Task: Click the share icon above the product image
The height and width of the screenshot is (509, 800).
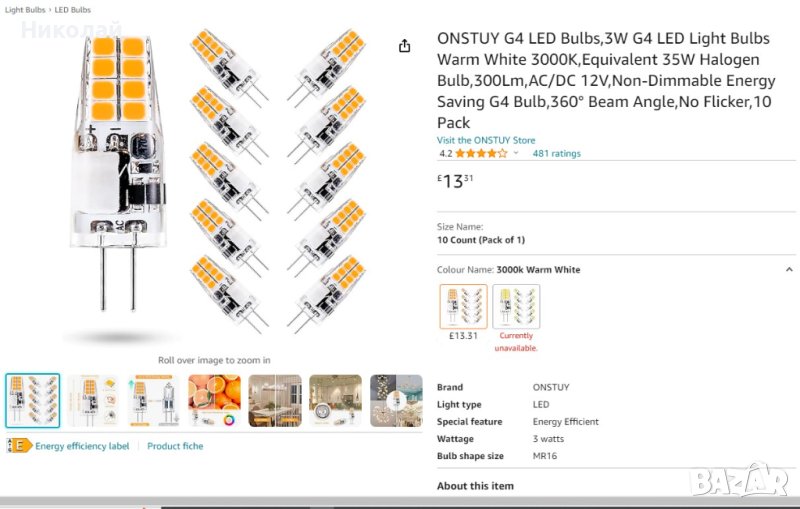Action: click(404, 46)
